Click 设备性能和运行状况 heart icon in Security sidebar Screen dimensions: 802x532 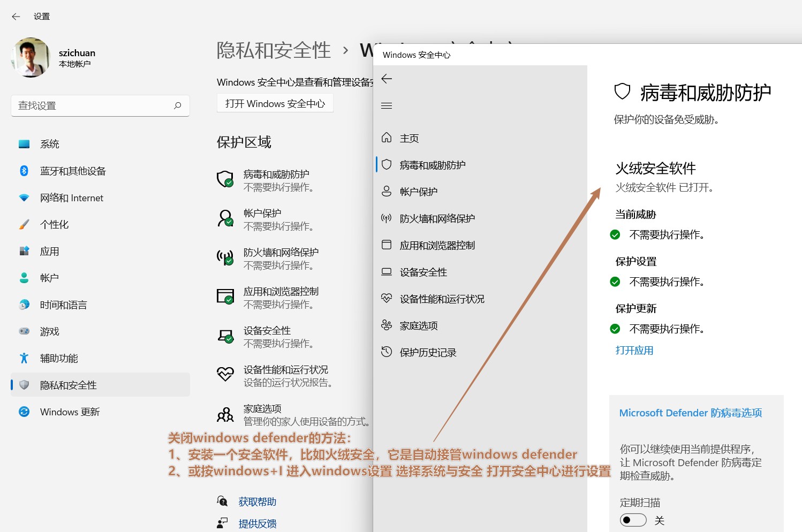pos(387,298)
